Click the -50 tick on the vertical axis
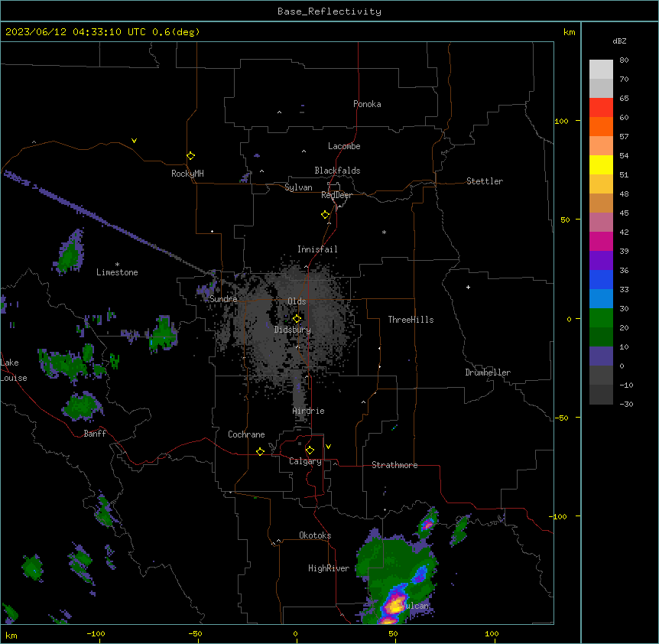This screenshot has width=659, height=644. pyautogui.click(x=561, y=418)
